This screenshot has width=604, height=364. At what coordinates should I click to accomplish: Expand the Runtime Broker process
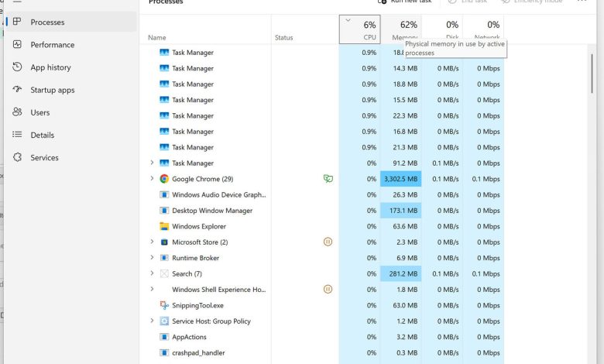(152, 258)
